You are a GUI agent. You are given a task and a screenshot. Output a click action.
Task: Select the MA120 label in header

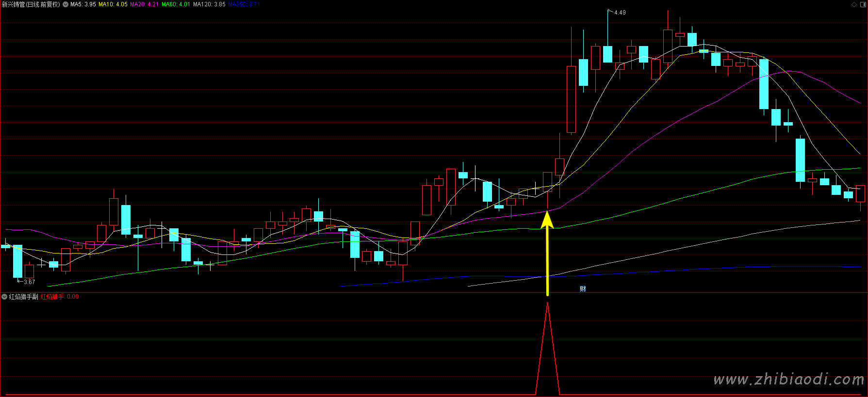(x=209, y=4)
